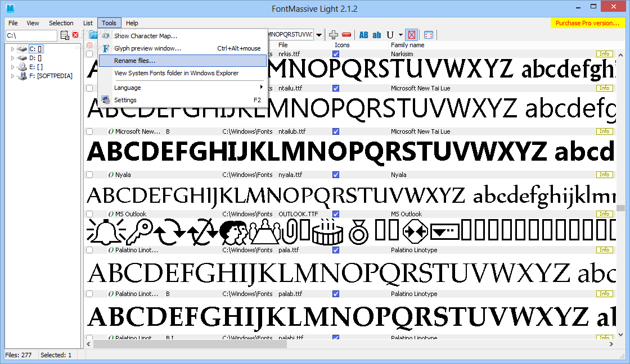This screenshot has height=364, width=630.
Task: Tick the selection checkbox for ntailub.ttf row
Action: click(x=89, y=131)
